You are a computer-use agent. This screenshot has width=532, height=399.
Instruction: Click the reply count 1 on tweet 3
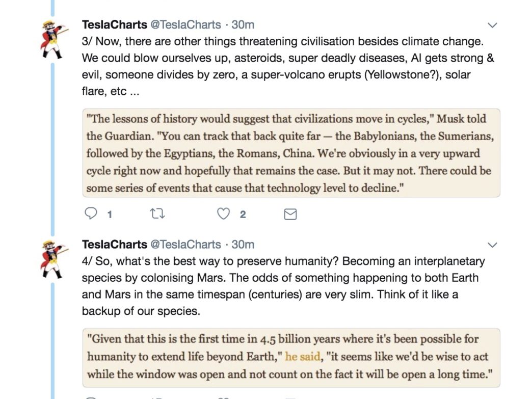(109, 215)
